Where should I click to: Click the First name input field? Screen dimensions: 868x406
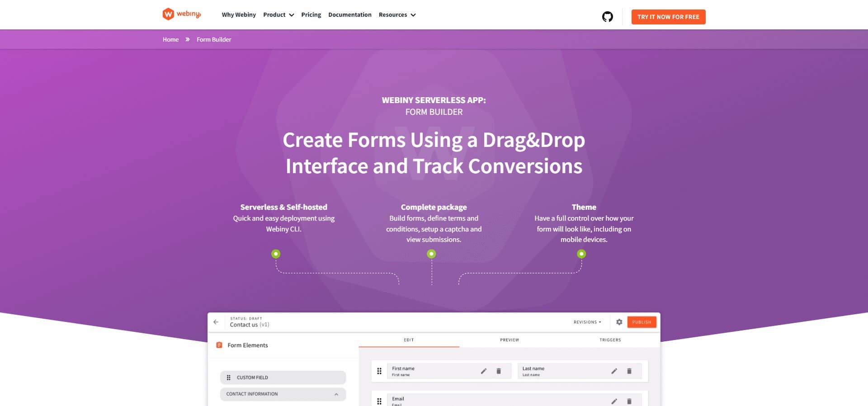tap(449, 371)
